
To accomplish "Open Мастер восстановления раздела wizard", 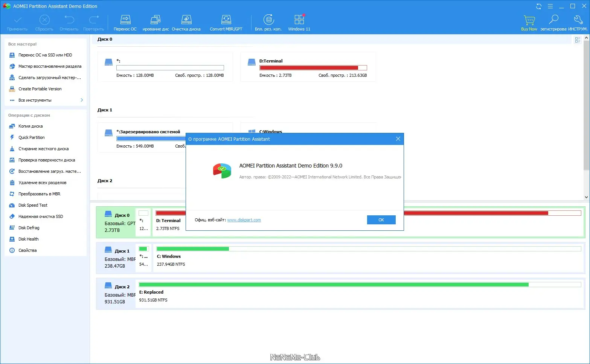I will (46, 66).
